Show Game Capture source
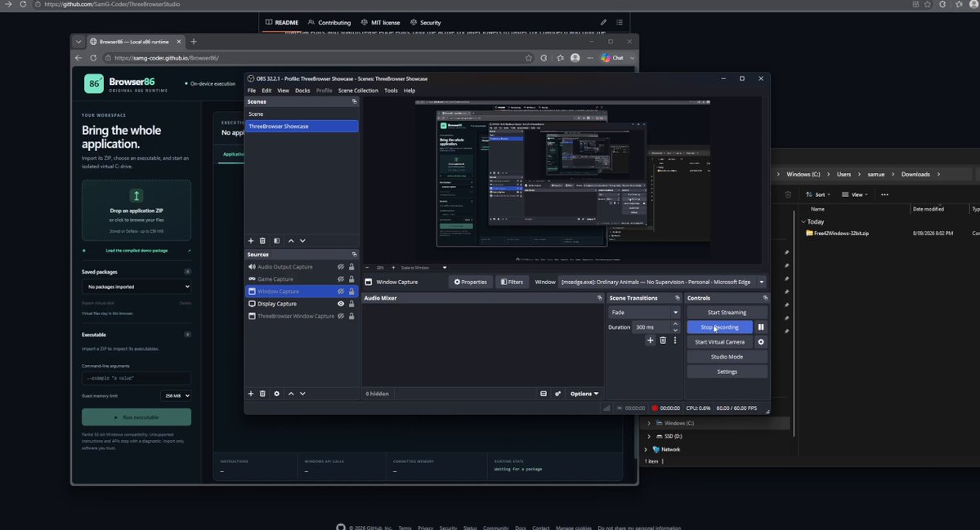Image resolution: width=980 pixels, height=530 pixels. 341,279
